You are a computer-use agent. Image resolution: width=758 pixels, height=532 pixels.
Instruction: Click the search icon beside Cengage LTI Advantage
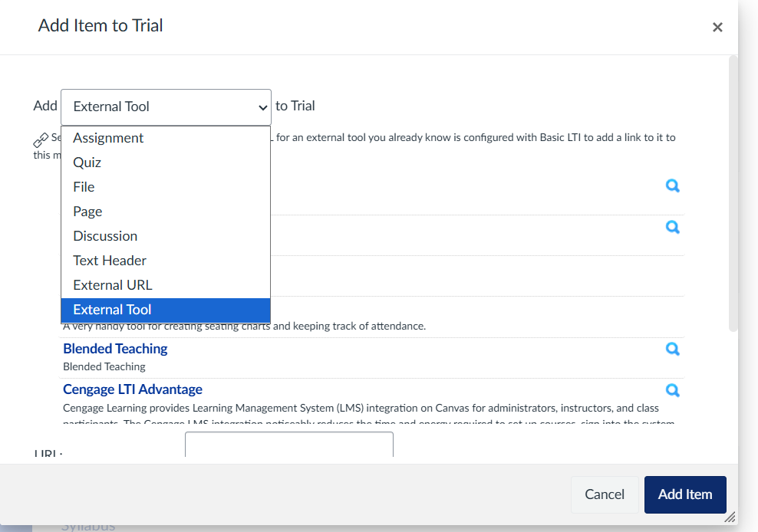coord(673,390)
